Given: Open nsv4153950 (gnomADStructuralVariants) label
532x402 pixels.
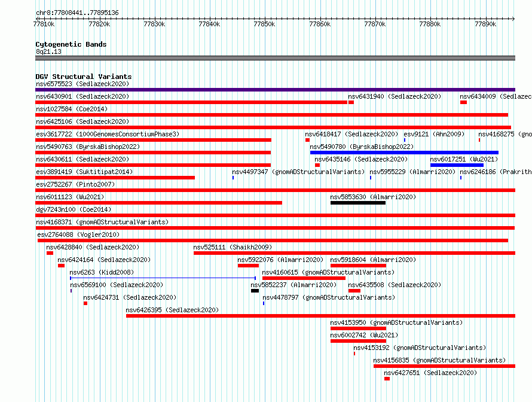Looking at the screenshot, I should (397, 322).
